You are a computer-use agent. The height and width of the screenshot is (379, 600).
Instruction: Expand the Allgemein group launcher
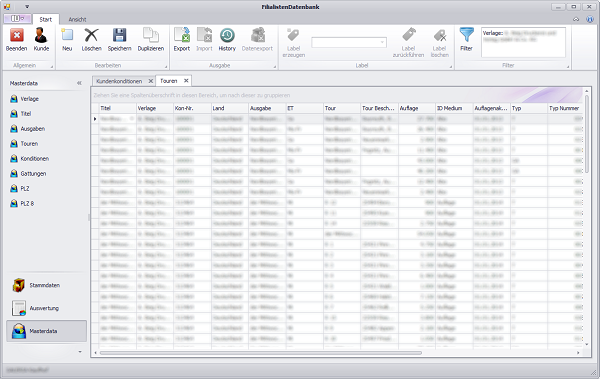52,67
